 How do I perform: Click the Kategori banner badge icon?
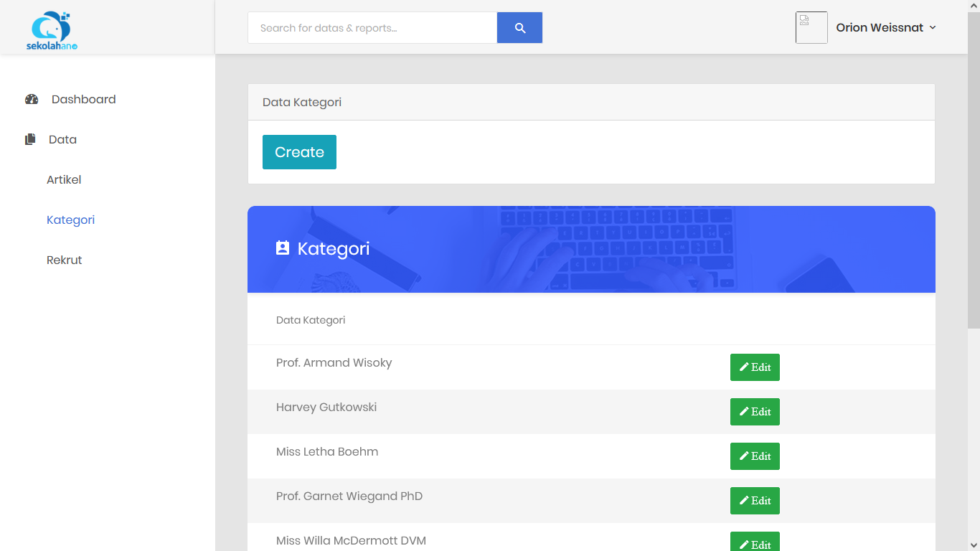tap(283, 248)
